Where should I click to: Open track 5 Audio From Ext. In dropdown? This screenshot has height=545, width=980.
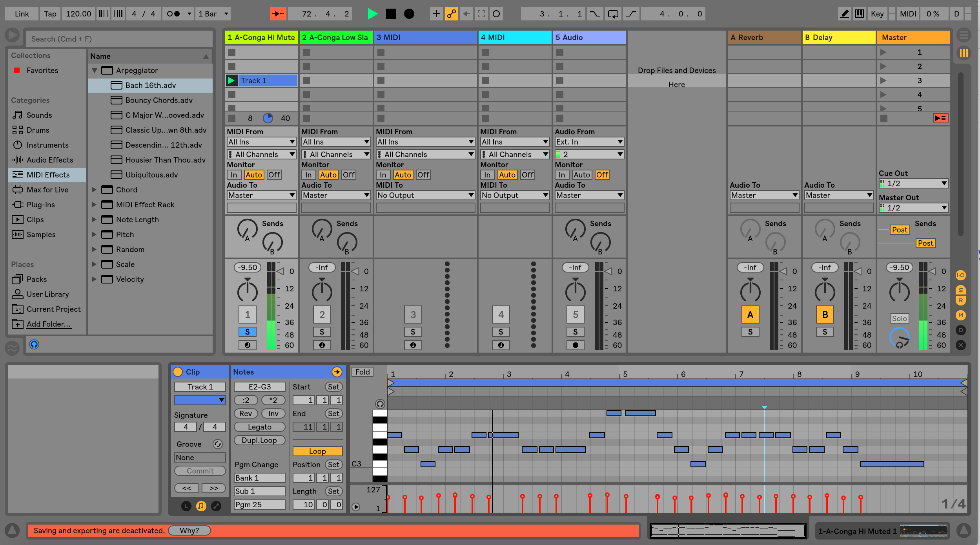click(x=589, y=142)
